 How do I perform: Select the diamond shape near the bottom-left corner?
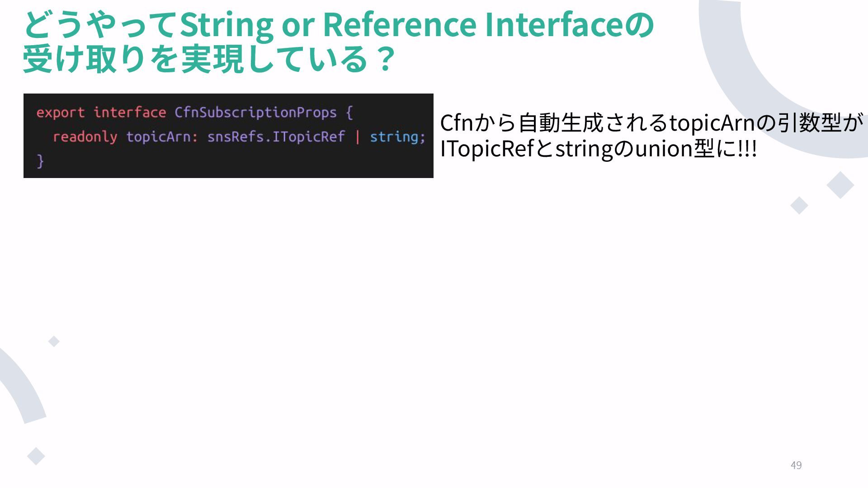click(36, 456)
